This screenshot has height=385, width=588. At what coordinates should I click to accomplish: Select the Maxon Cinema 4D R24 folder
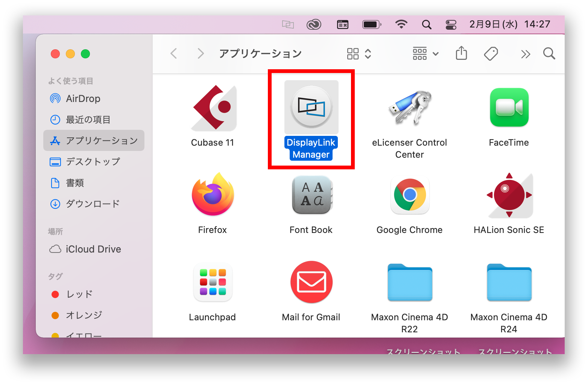509,283
